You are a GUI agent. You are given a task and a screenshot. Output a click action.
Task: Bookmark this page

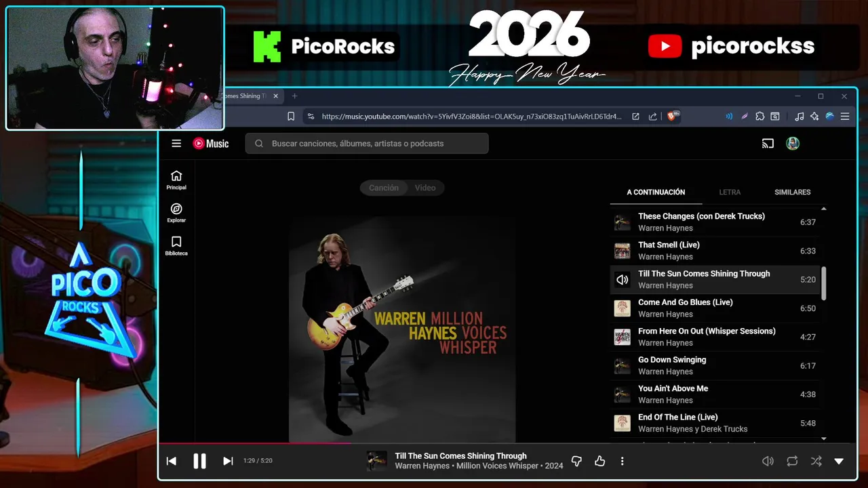point(291,117)
